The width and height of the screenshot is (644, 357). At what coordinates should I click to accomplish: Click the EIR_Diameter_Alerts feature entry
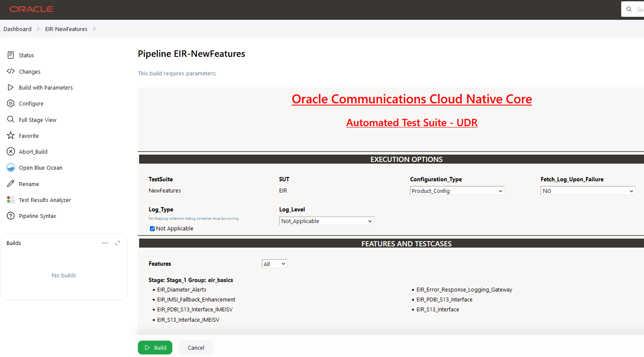182,290
